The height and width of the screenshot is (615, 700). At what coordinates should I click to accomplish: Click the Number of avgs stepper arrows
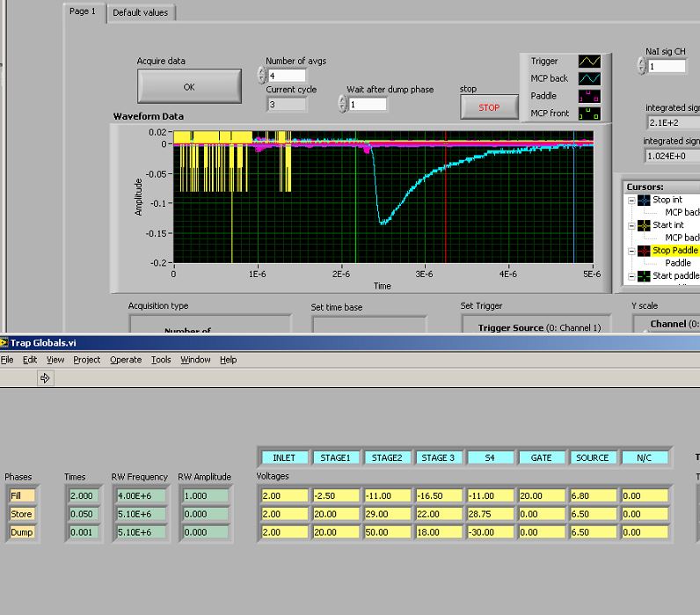pyautogui.click(x=261, y=77)
